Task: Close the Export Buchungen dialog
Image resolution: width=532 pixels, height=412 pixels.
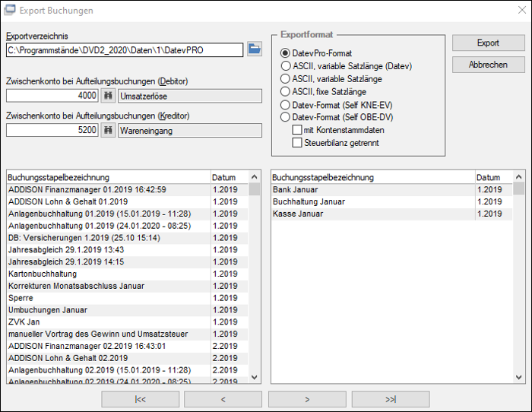Action: click(x=522, y=10)
